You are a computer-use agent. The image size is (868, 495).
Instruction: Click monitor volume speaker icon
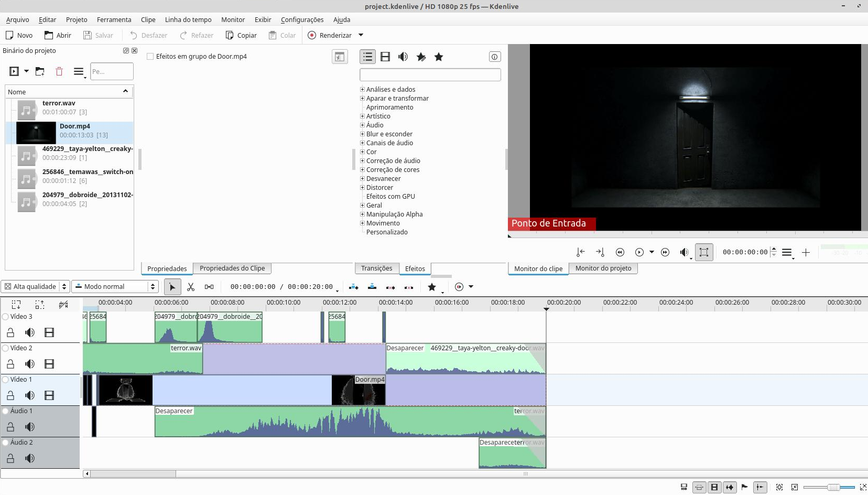coord(684,252)
